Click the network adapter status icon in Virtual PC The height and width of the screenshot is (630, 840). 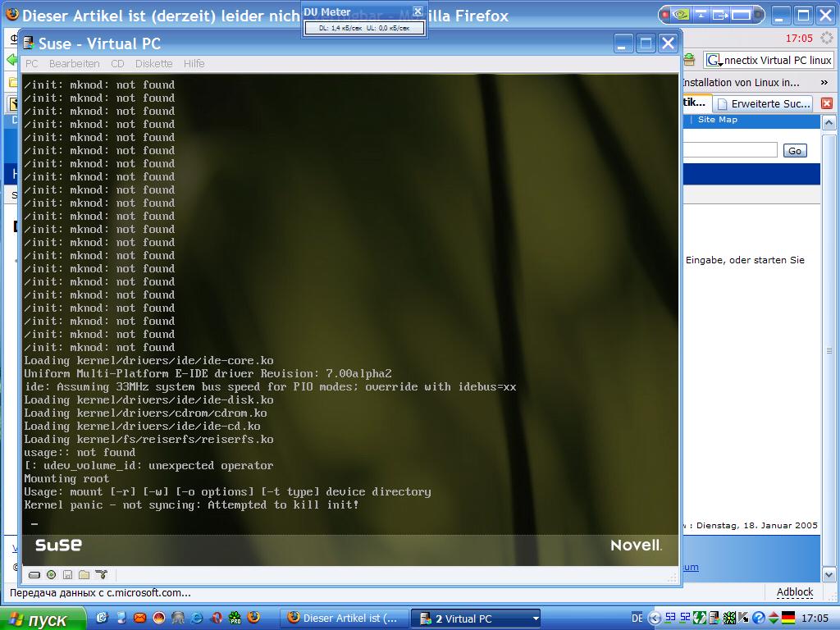(101, 575)
